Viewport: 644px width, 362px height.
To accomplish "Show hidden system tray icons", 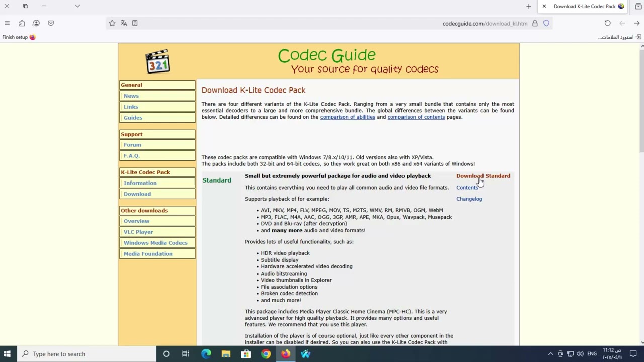I will pyautogui.click(x=550, y=354).
